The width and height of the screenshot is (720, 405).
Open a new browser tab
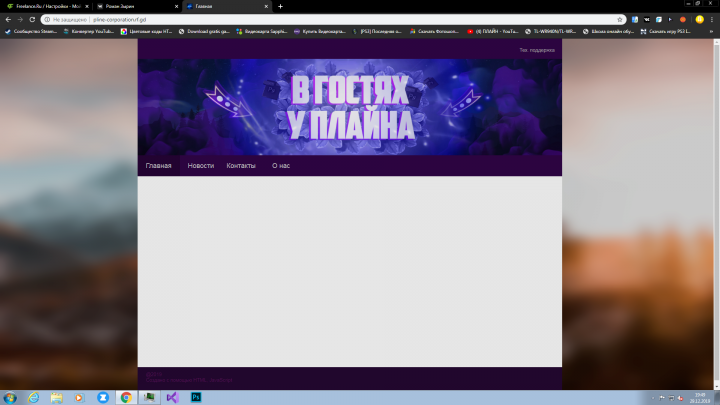click(280, 6)
